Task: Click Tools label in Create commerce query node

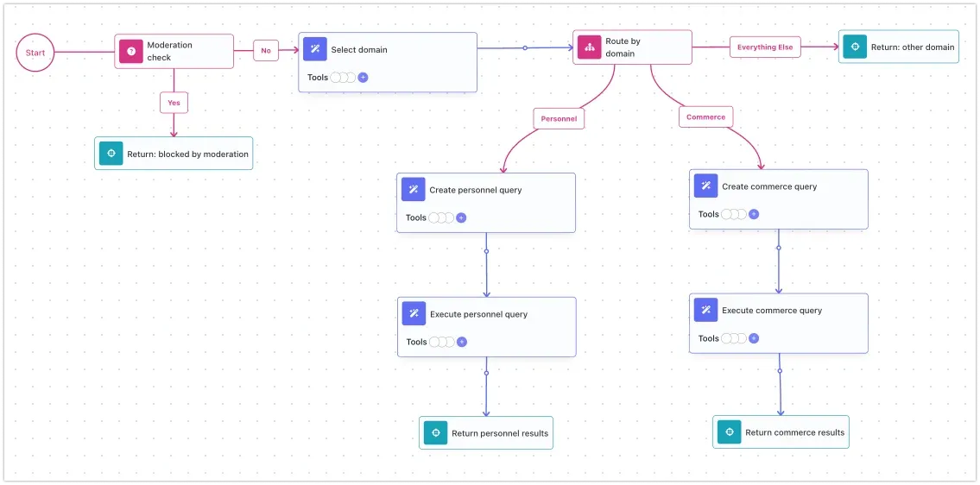Action: coord(709,214)
